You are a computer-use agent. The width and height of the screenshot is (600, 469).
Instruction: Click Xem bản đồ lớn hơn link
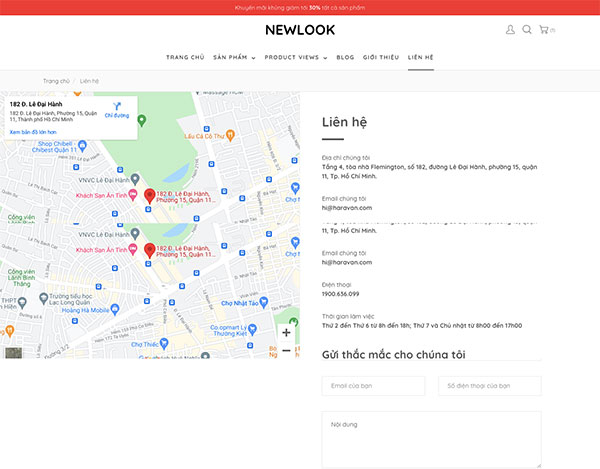[x=33, y=132]
